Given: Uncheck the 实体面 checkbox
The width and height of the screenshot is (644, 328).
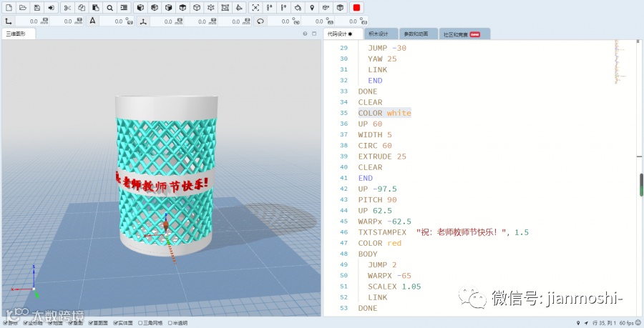Looking at the screenshot, I should point(116,323).
